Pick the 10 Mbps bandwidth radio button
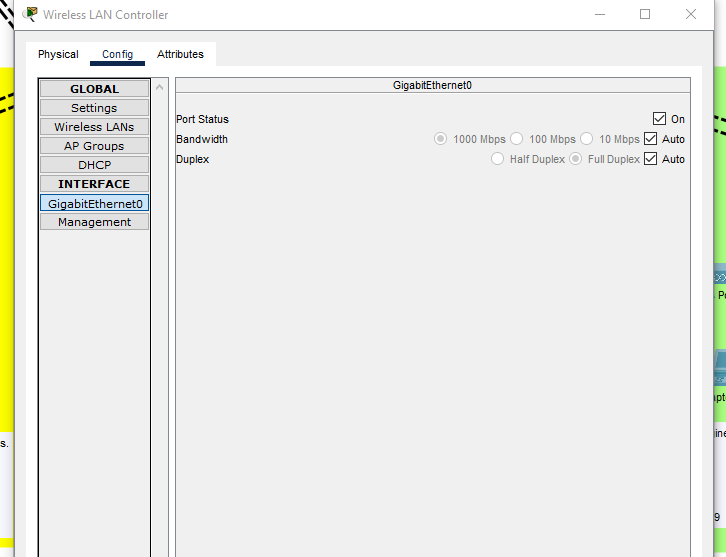Image resolution: width=726 pixels, height=557 pixels. [587, 139]
